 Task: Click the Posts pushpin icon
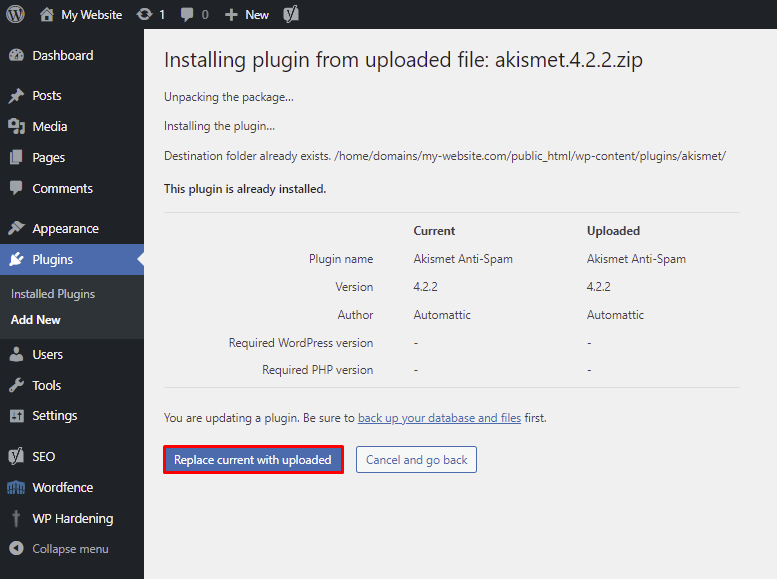16,96
